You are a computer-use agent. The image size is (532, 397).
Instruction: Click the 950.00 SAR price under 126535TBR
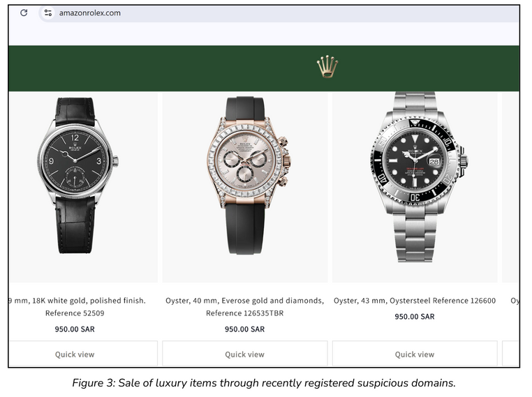click(244, 329)
